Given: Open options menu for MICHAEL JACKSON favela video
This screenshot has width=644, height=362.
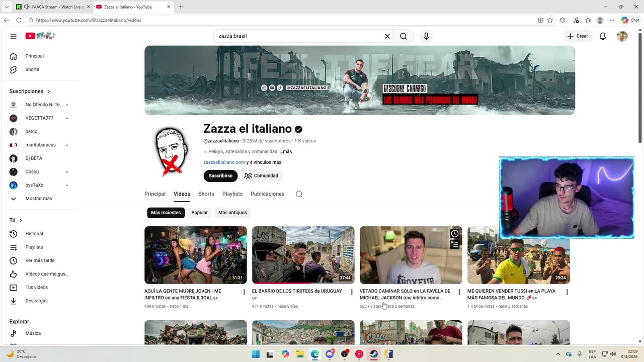Looking at the screenshot, I should (459, 292).
